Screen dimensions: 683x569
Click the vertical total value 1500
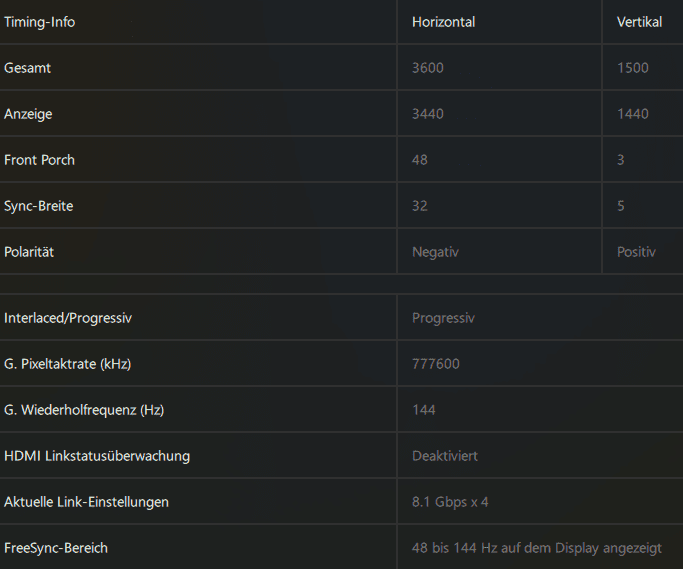point(633,68)
